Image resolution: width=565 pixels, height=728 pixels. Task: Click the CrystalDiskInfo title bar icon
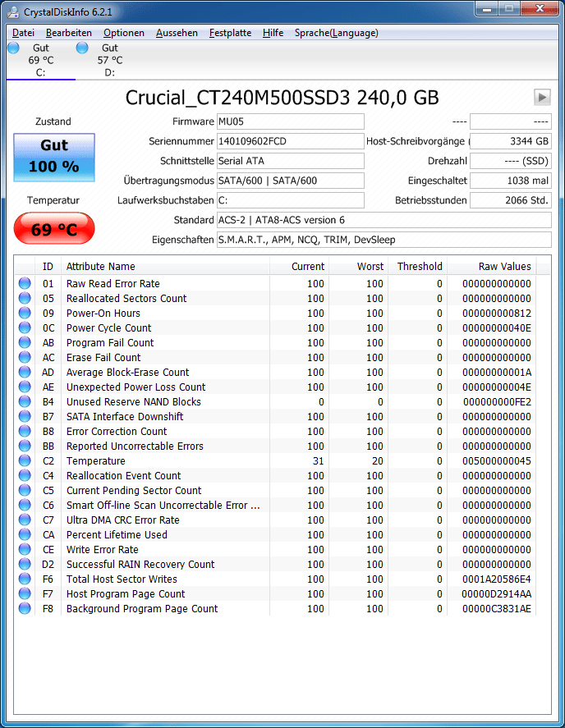coord(14,12)
